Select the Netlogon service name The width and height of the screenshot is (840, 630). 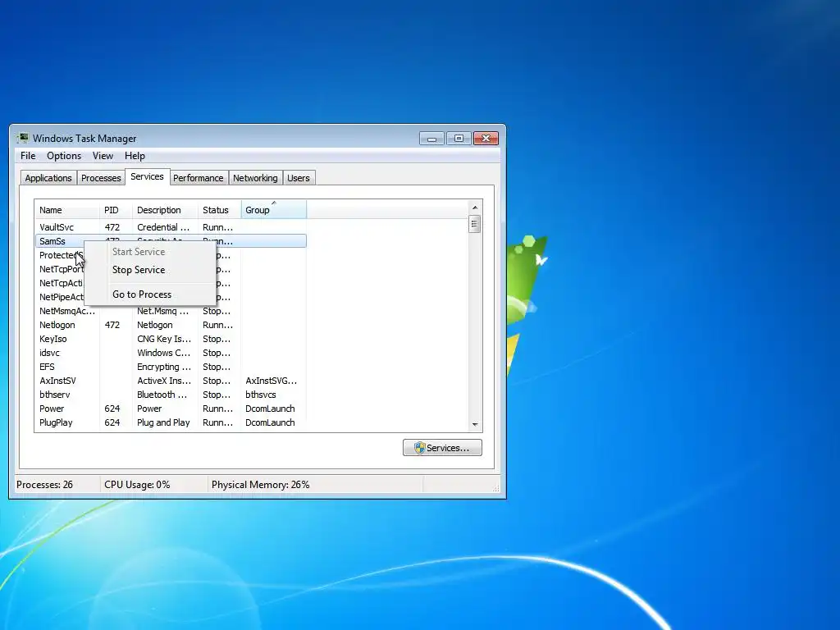[57, 325]
